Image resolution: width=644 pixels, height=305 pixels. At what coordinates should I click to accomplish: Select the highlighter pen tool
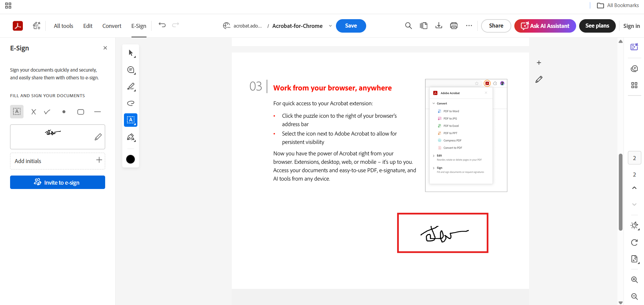point(131,87)
